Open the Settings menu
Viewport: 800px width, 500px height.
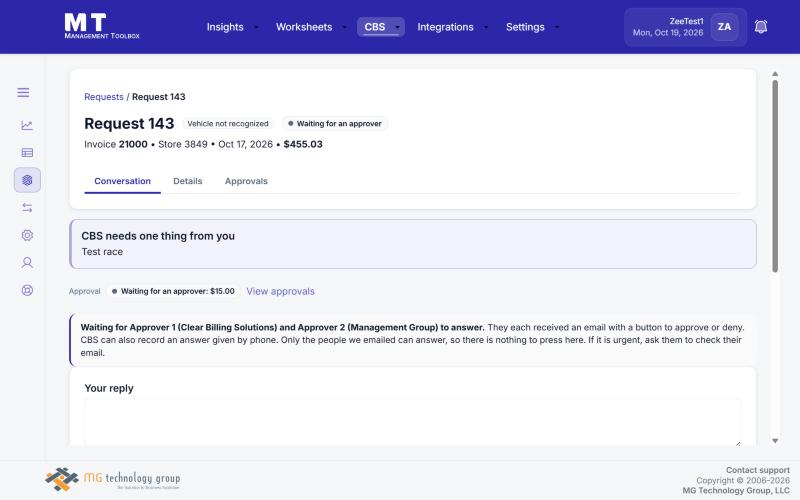[x=525, y=27]
